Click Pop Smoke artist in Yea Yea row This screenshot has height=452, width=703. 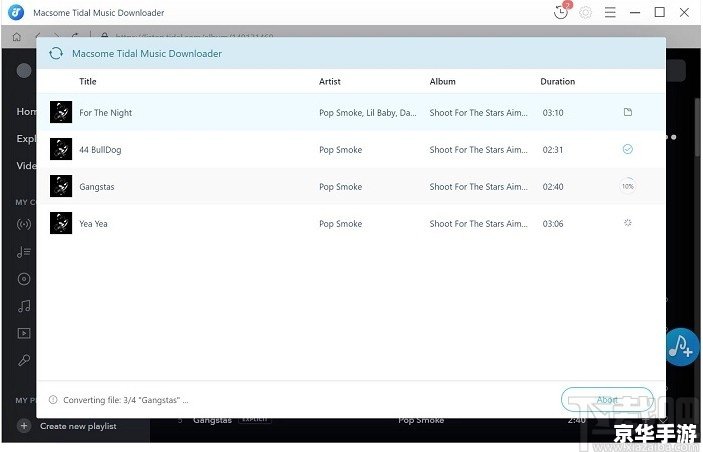[340, 224]
